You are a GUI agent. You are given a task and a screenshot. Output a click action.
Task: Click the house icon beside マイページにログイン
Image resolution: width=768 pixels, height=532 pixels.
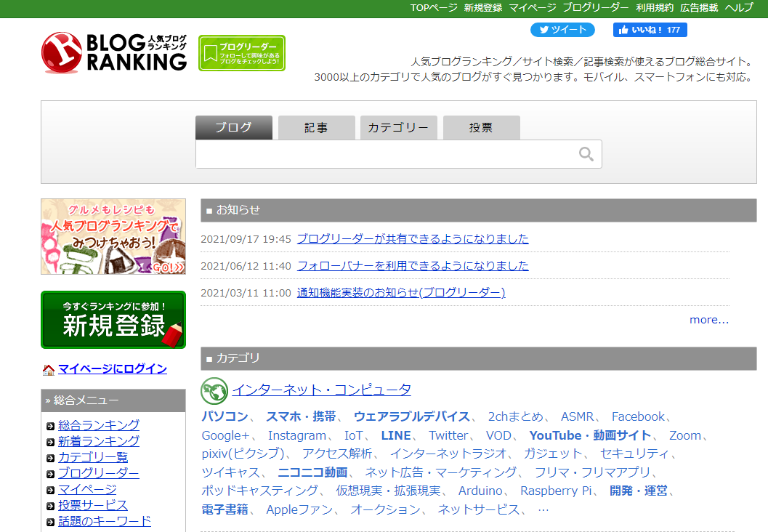coord(49,370)
